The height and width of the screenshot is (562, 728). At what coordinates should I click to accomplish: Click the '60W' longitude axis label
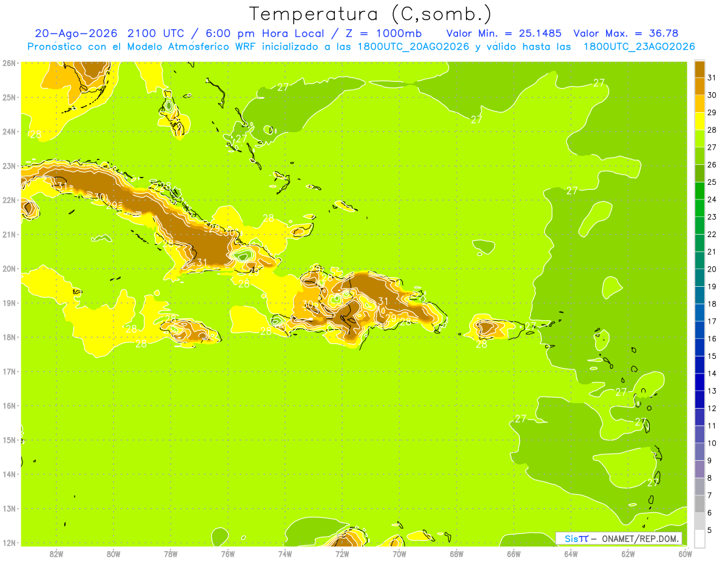coord(685,554)
